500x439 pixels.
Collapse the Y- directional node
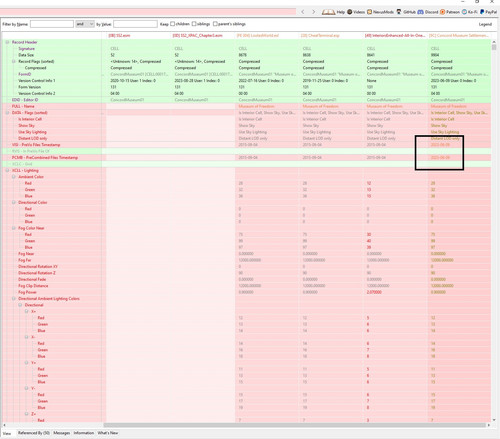pos(26,388)
